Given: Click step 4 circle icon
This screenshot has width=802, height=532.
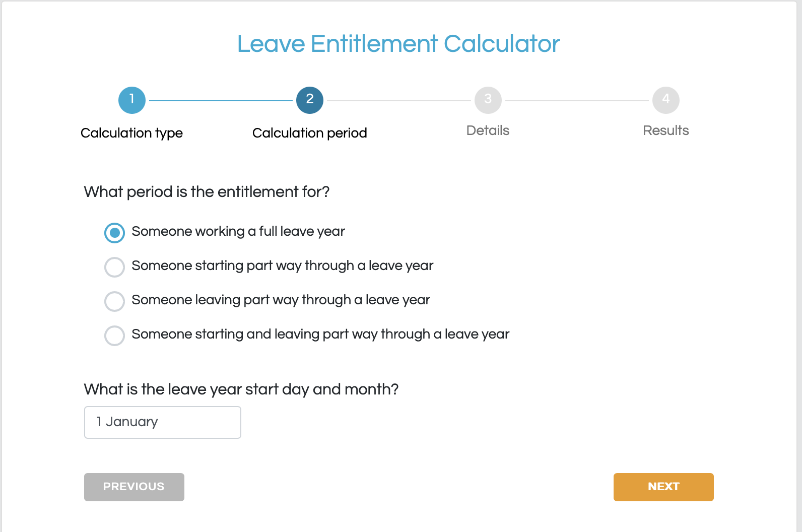Looking at the screenshot, I should coord(666,100).
